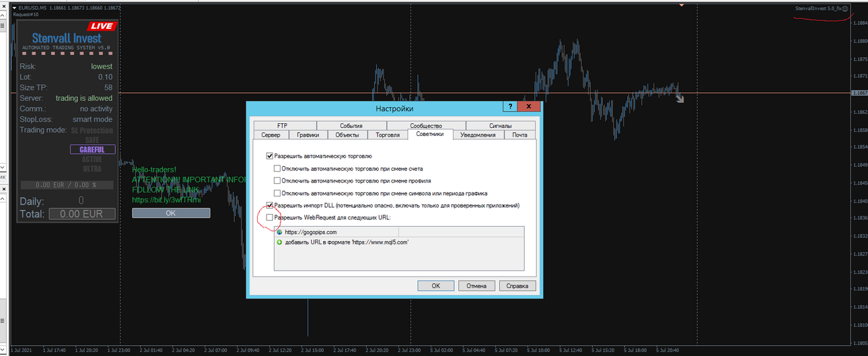Viewport: 868px width, 356px height.
Task: Dismiss chart message with gray OK button
Action: (x=171, y=213)
